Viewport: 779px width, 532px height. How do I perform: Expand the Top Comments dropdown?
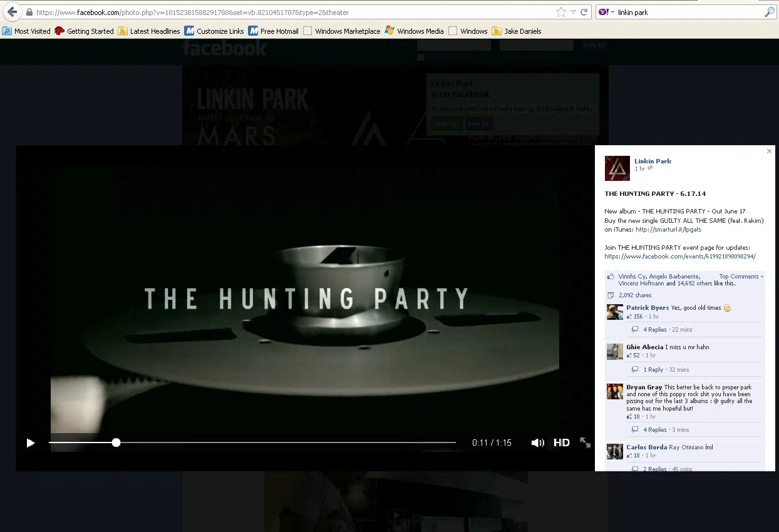(741, 276)
